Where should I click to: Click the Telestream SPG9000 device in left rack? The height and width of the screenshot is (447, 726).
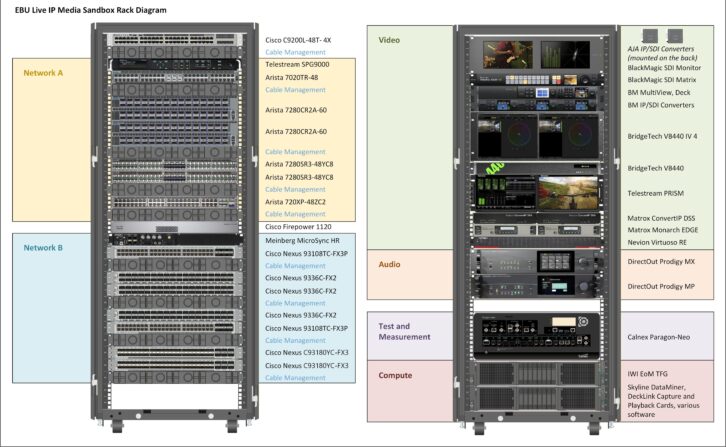(178, 64)
